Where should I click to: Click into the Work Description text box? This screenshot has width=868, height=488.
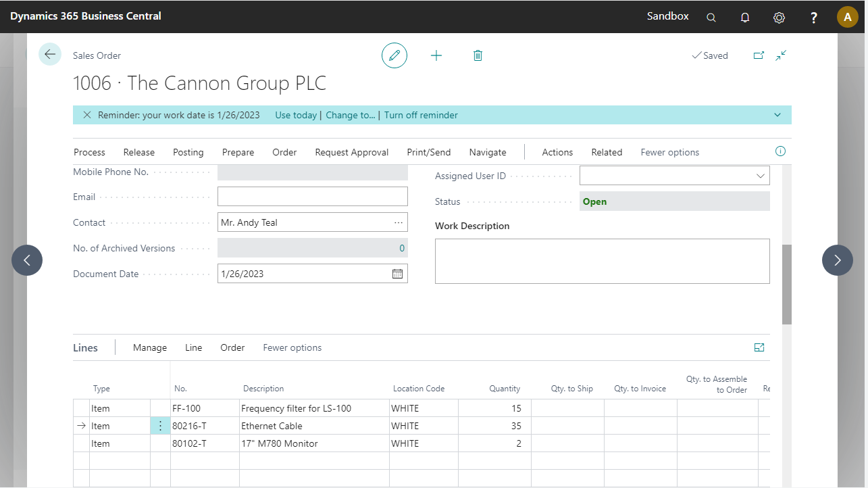603,261
